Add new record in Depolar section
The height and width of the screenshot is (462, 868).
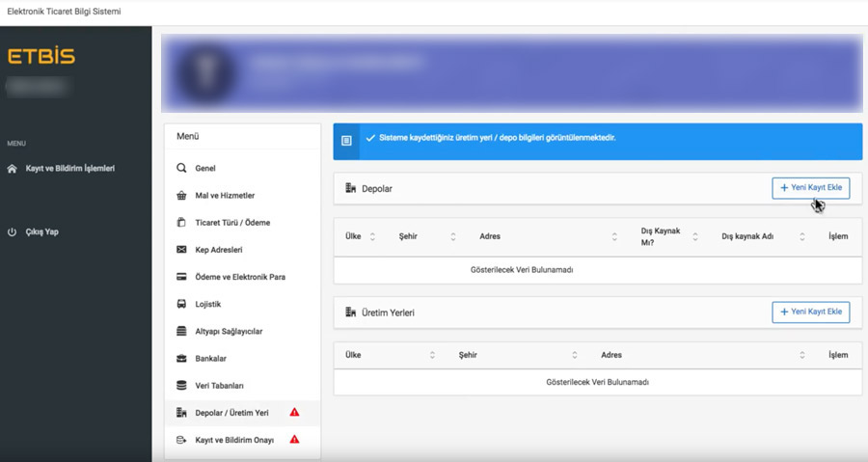tap(811, 188)
